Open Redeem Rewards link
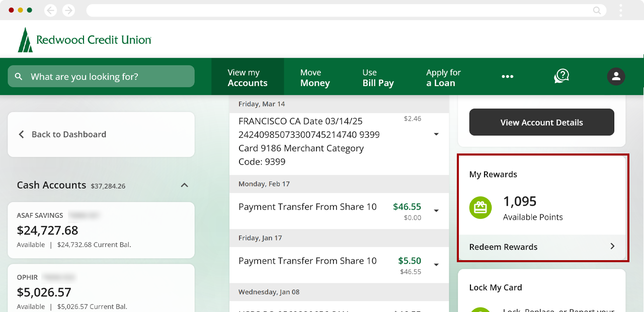644x312 pixels. point(542,247)
